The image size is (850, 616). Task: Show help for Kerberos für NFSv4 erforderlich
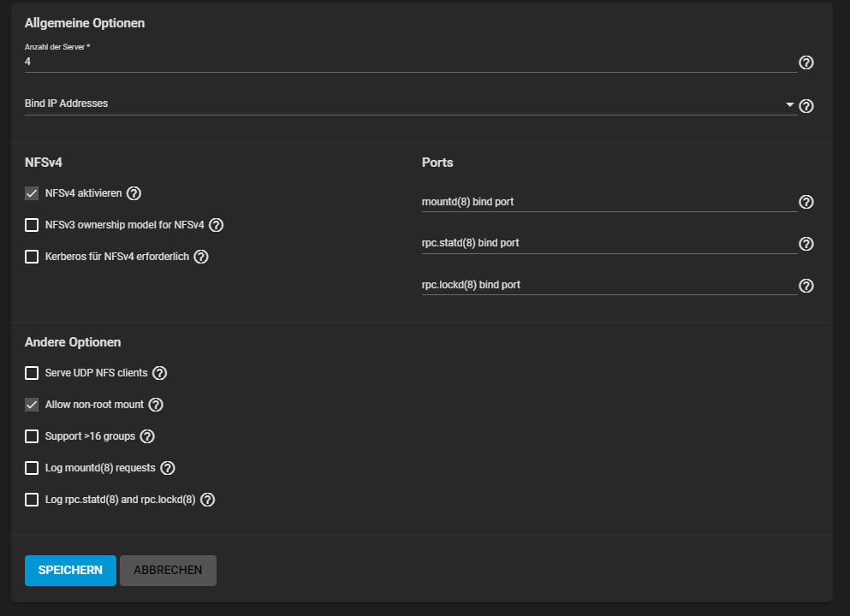pos(201,257)
